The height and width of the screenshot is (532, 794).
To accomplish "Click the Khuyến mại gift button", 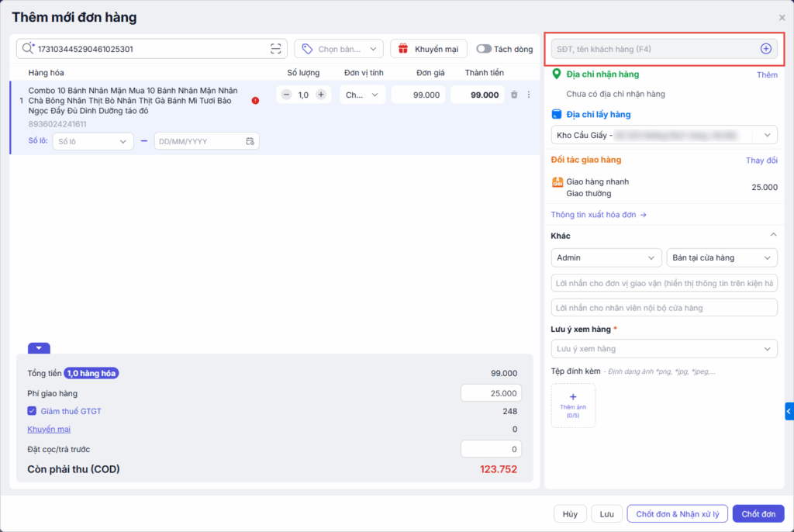I will [429, 49].
